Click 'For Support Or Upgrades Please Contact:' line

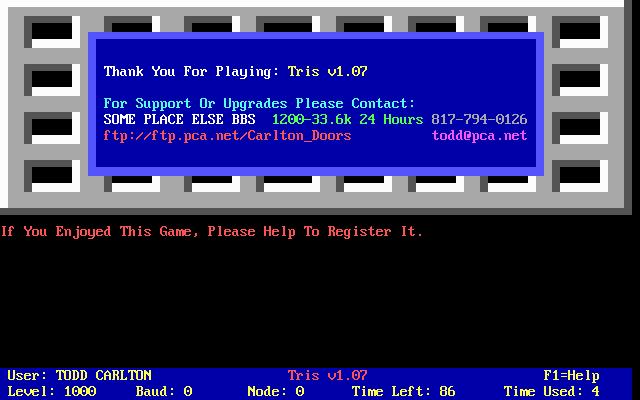[x=259, y=104]
